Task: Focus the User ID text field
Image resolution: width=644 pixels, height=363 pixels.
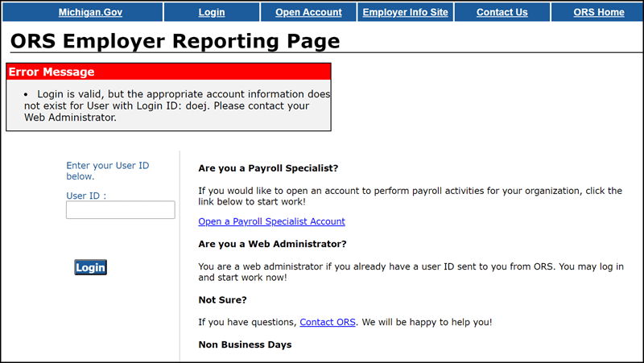Action: [120, 210]
